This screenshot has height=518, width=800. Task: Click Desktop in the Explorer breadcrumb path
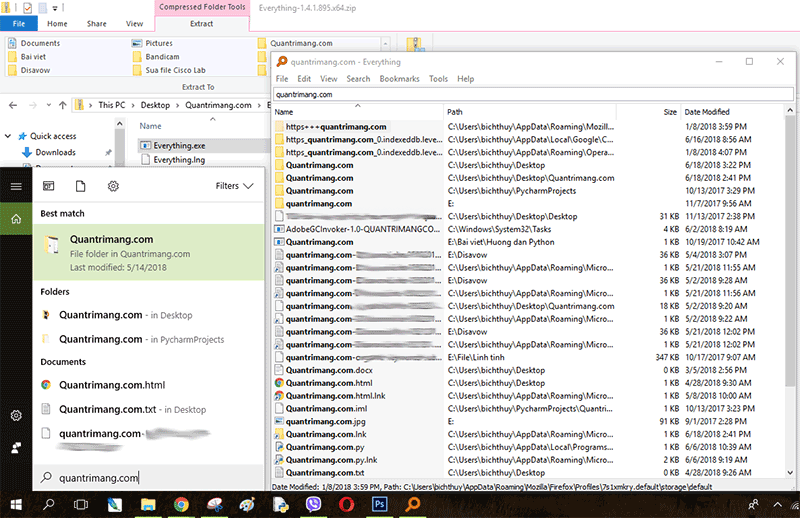pyautogui.click(x=155, y=105)
